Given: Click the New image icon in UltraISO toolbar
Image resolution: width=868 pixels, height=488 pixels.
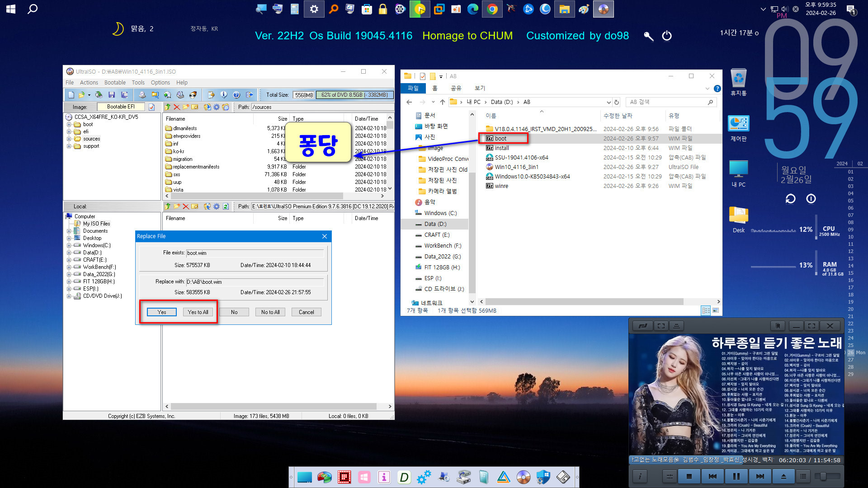Looking at the screenshot, I should click(71, 95).
